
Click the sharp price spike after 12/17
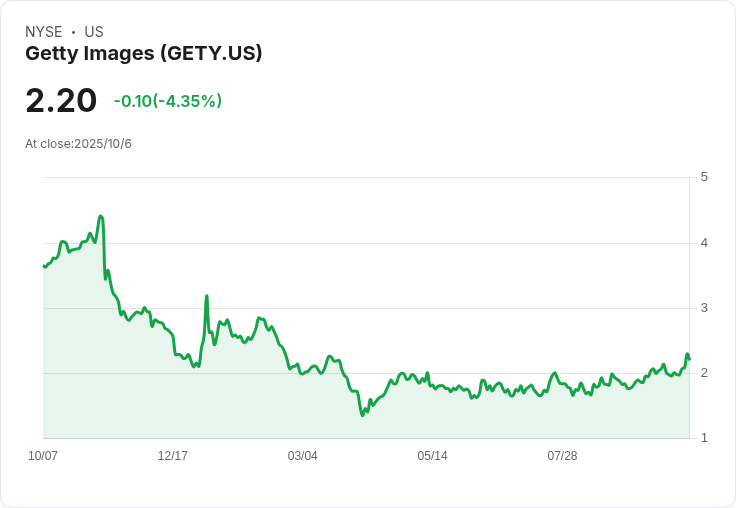pos(207,296)
